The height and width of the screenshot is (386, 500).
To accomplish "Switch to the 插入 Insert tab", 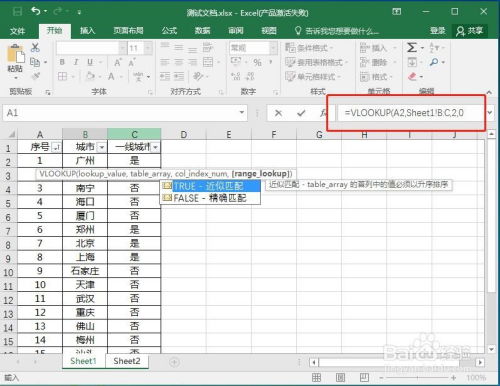I will (x=87, y=31).
